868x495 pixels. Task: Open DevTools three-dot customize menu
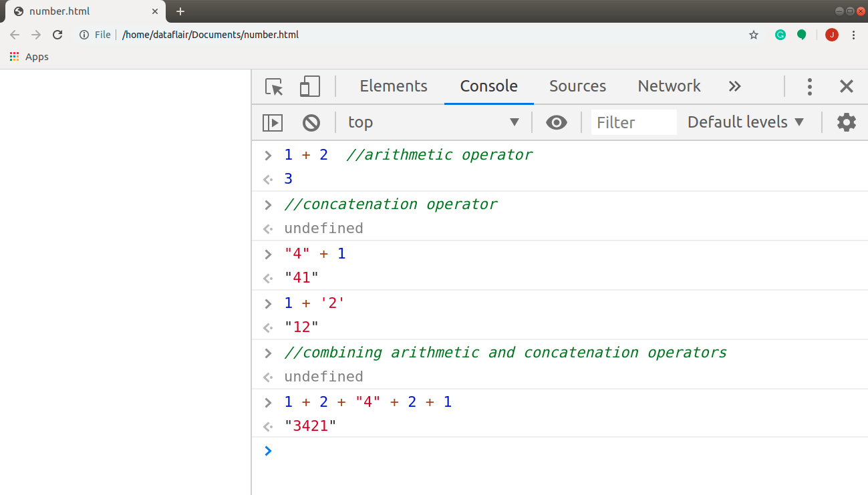[x=809, y=87]
